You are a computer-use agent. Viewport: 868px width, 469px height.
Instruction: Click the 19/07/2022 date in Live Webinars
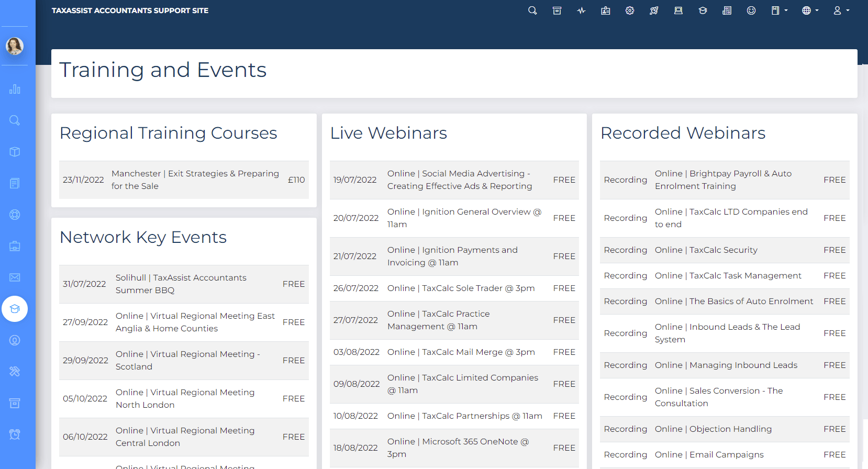tap(355, 180)
